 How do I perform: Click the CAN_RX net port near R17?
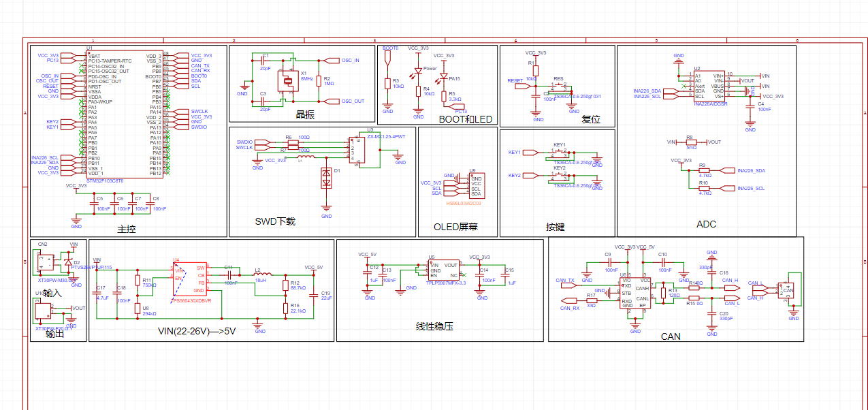[x=570, y=300]
